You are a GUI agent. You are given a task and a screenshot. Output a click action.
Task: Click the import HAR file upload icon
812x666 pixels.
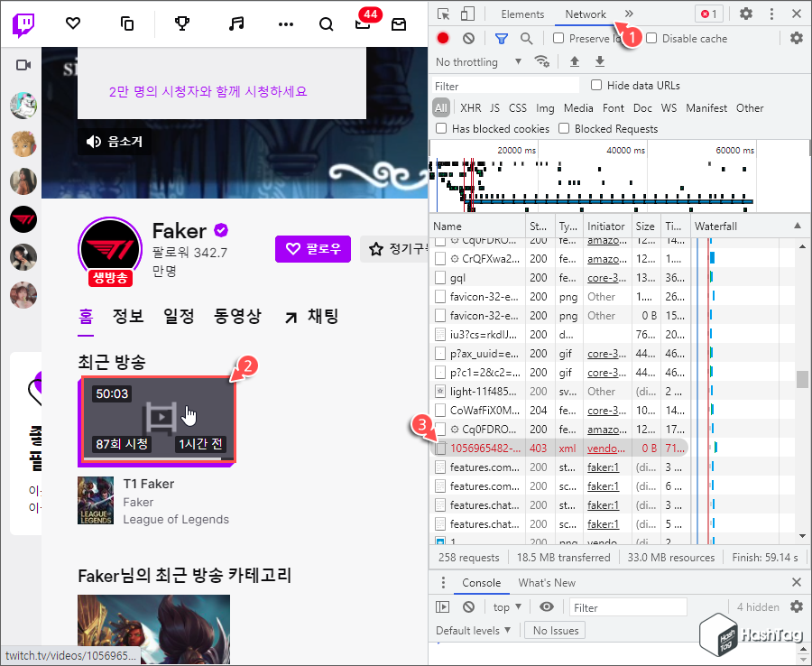click(x=575, y=61)
